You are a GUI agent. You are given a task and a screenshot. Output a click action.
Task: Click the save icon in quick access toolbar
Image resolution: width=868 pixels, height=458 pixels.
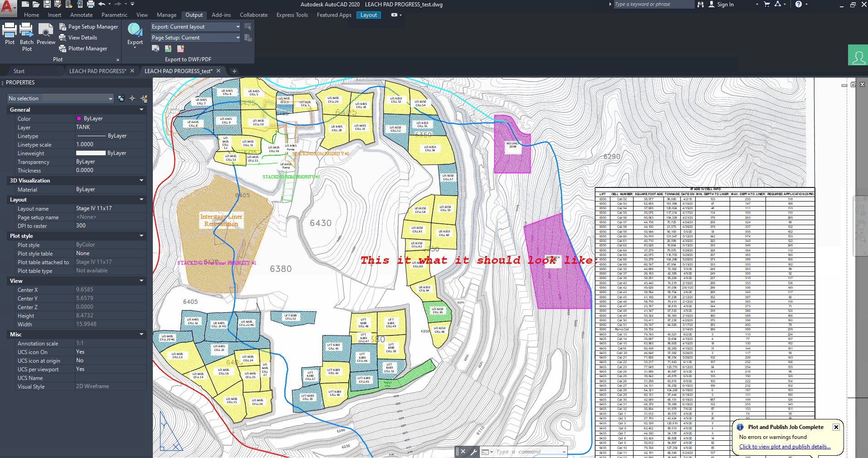pyautogui.click(x=48, y=4)
